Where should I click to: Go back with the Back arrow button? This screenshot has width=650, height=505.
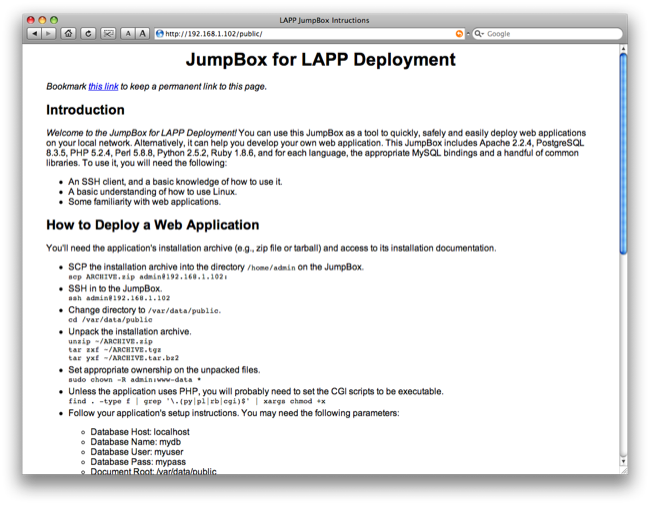click(x=34, y=34)
